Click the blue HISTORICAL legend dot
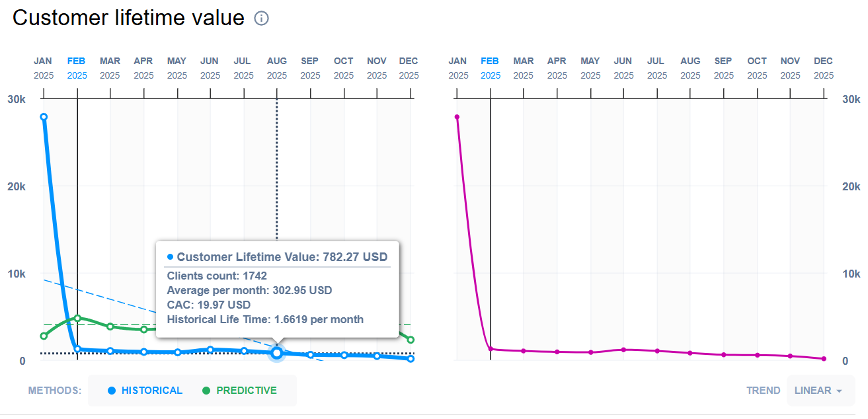 112,391
